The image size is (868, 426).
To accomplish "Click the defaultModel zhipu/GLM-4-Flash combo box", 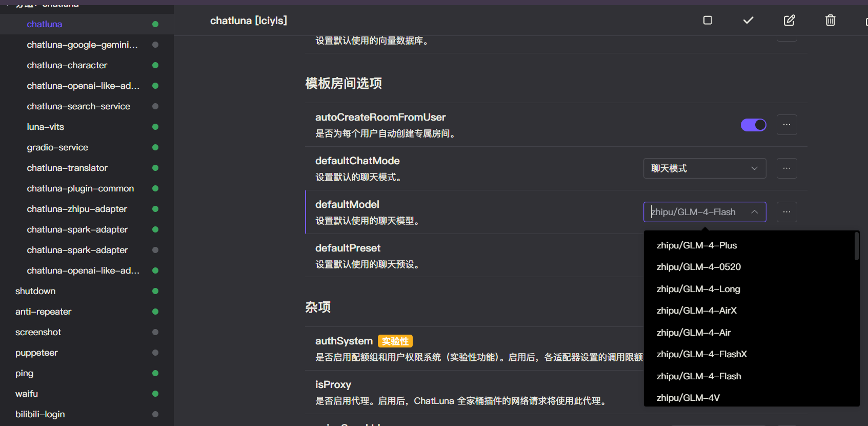I will click(x=705, y=212).
